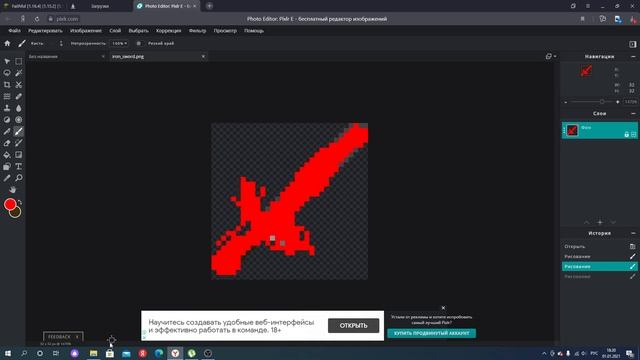The image size is (640, 360).
Task: Select the Eraser tool
Action: [x=7, y=143]
